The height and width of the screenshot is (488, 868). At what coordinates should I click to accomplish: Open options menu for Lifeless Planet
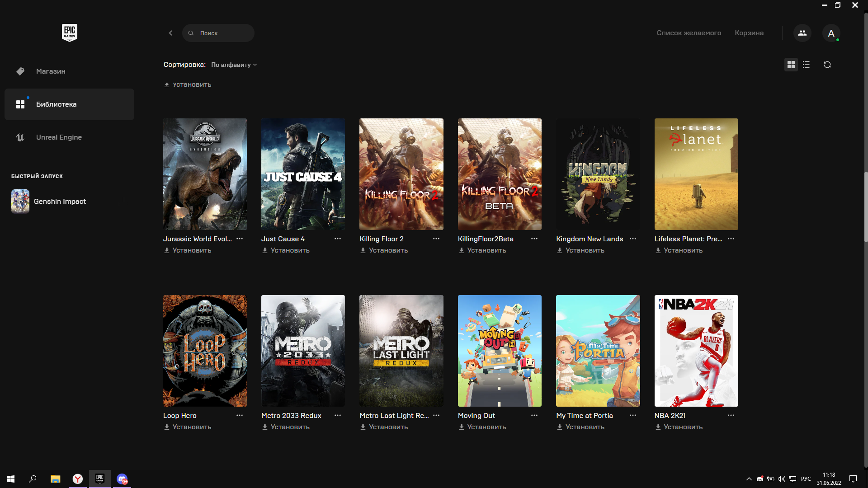pos(731,239)
